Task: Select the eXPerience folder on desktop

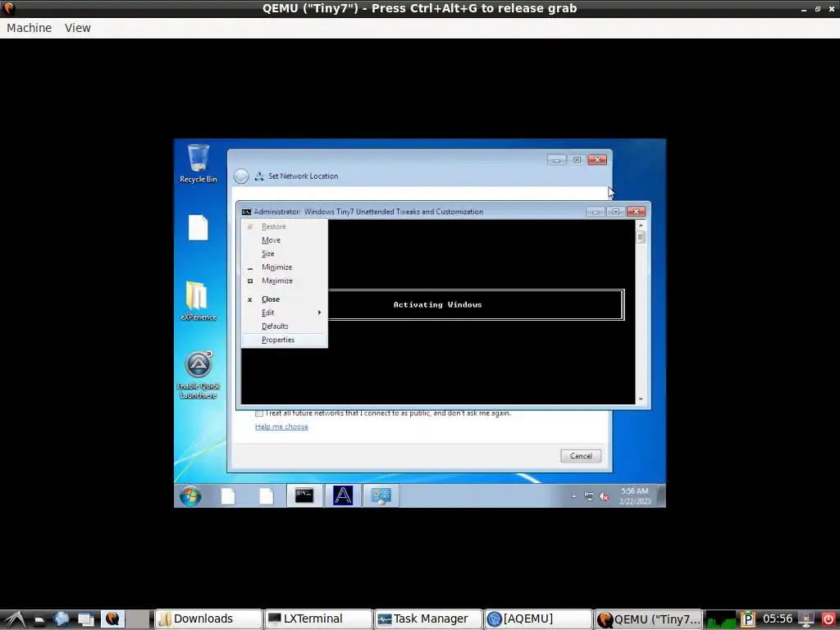Action: 198,300
